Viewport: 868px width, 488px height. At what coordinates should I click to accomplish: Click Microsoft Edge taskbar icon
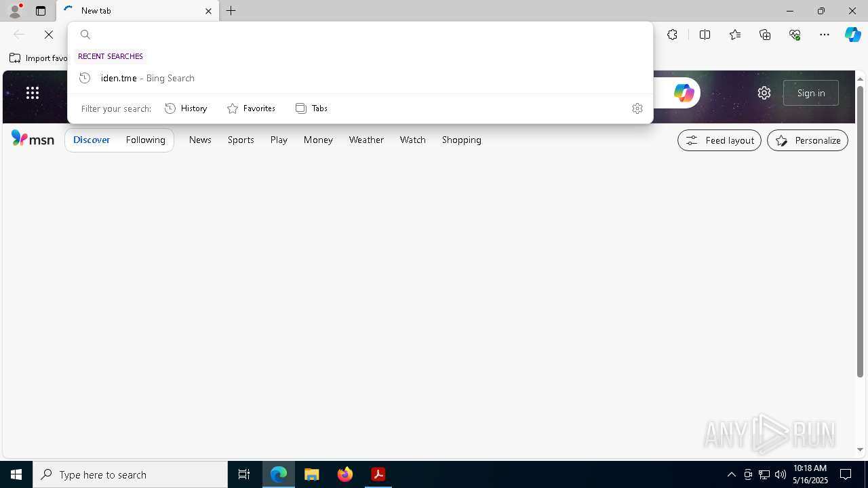[x=279, y=474]
